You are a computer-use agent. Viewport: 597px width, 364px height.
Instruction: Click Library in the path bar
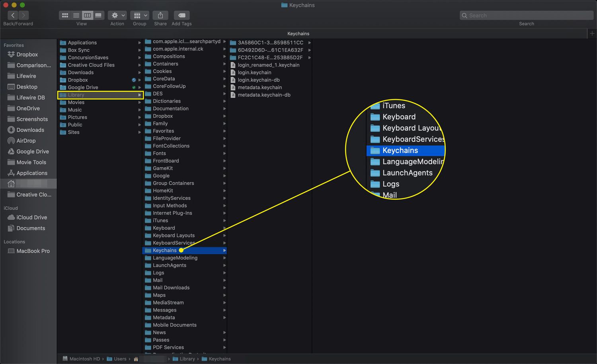[x=184, y=359]
